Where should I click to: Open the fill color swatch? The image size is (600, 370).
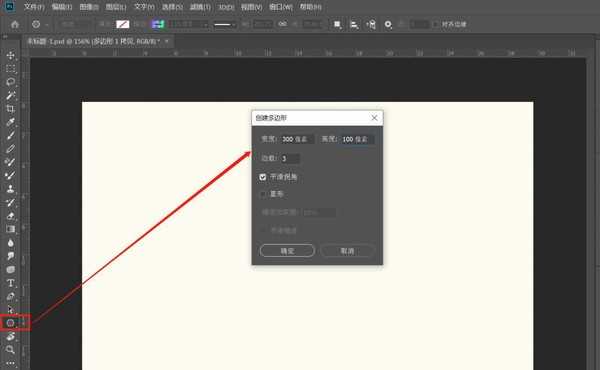tap(122, 24)
